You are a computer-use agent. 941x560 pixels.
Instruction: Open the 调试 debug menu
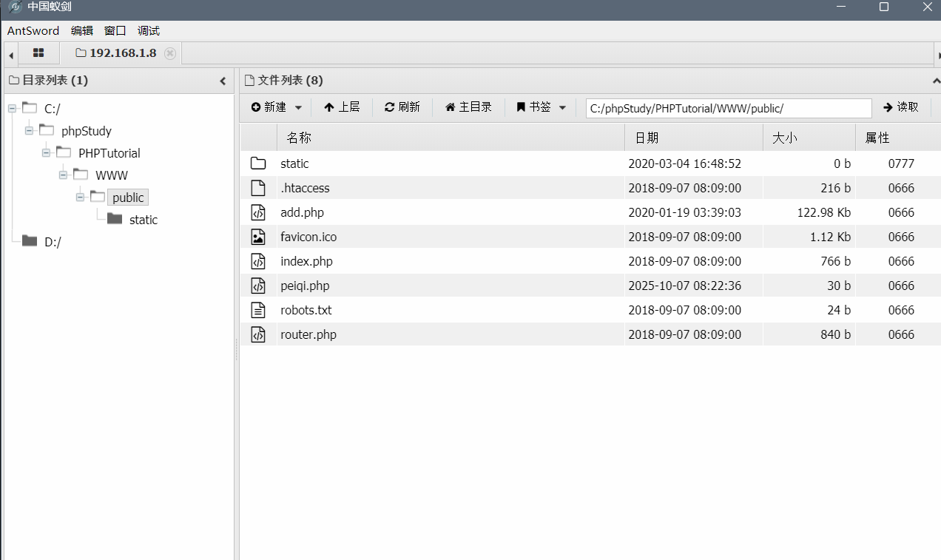(x=149, y=30)
